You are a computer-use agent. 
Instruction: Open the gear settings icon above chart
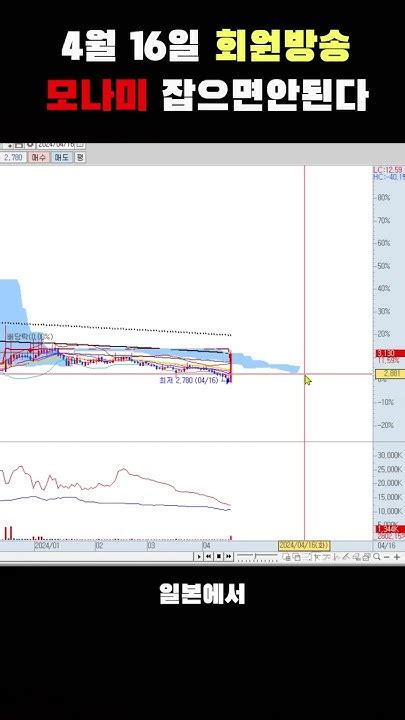[30, 144]
